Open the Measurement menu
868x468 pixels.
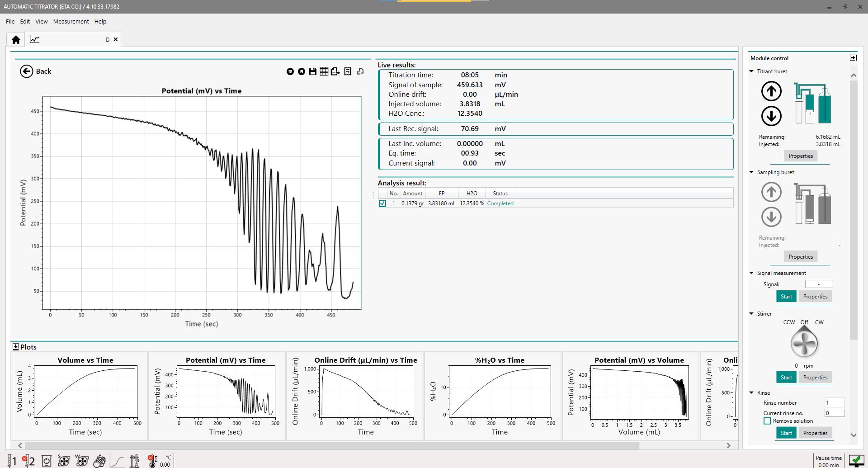(71, 22)
